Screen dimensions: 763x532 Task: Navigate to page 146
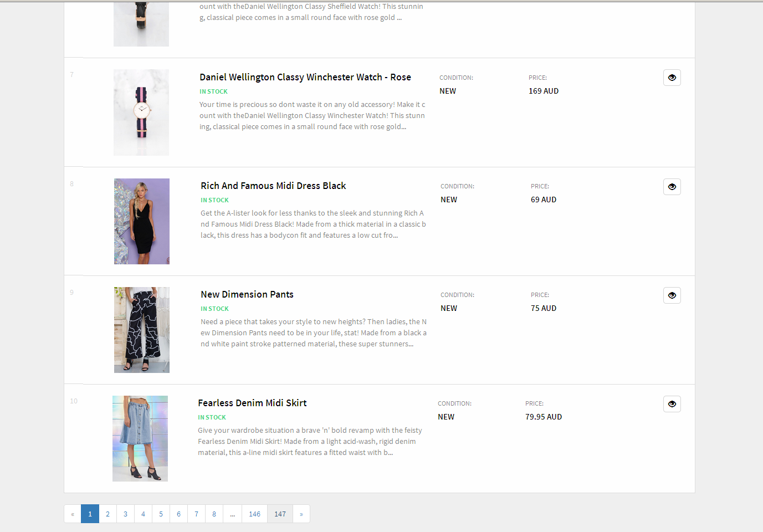pyautogui.click(x=254, y=514)
